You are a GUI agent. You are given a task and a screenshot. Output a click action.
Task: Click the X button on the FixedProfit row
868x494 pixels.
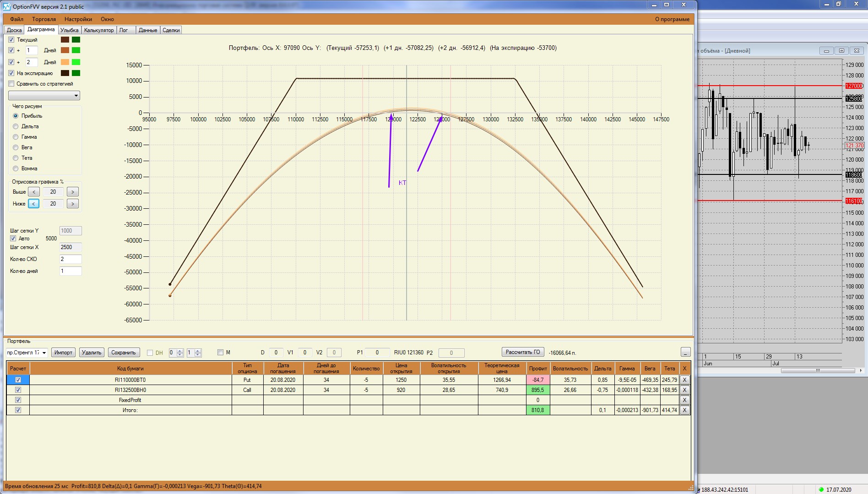coord(684,400)
